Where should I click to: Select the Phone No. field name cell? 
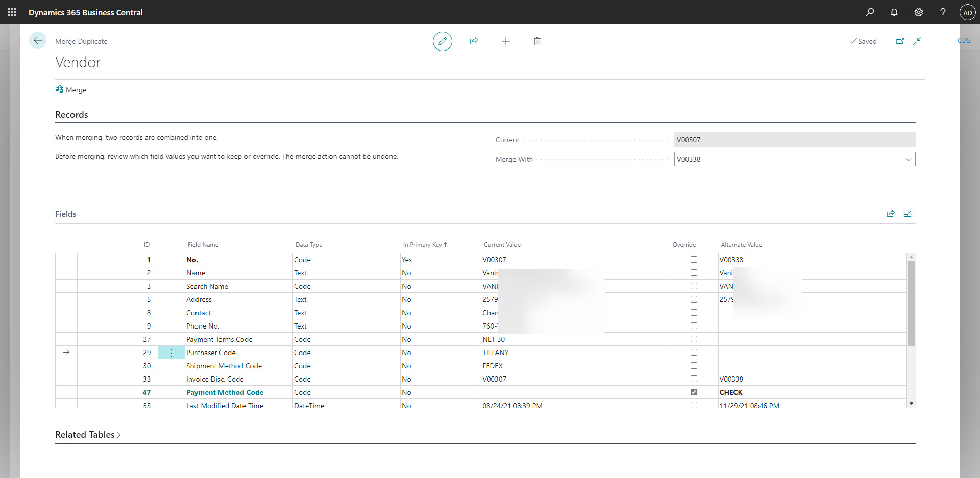pos(238,326)
